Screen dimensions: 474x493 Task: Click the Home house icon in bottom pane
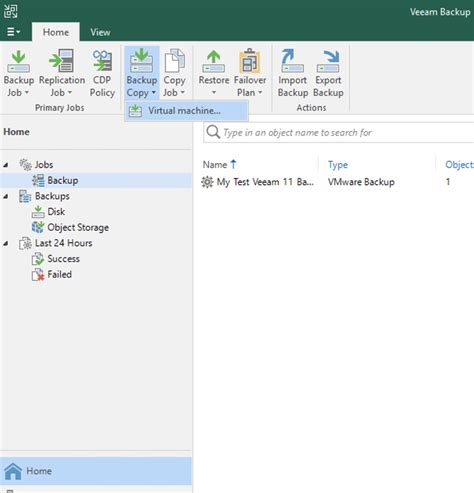[13, 471]
